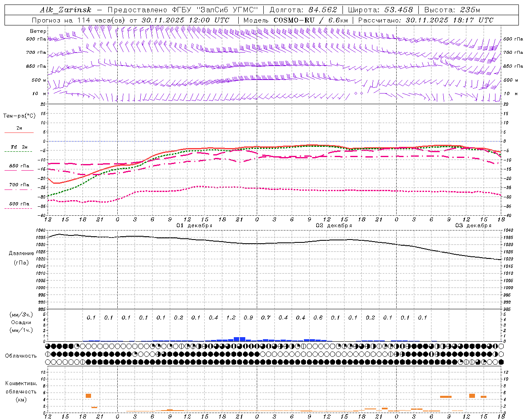Click the 'Предоставлено ФГБУ "ЗапСиб УГМС"' text

183,10
